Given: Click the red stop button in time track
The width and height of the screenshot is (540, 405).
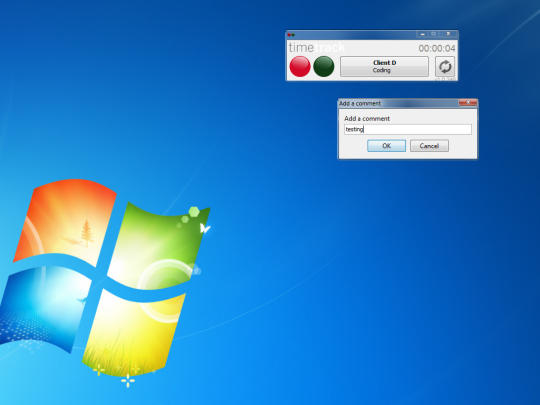Looking at the screenshot, I should (300, 66).
